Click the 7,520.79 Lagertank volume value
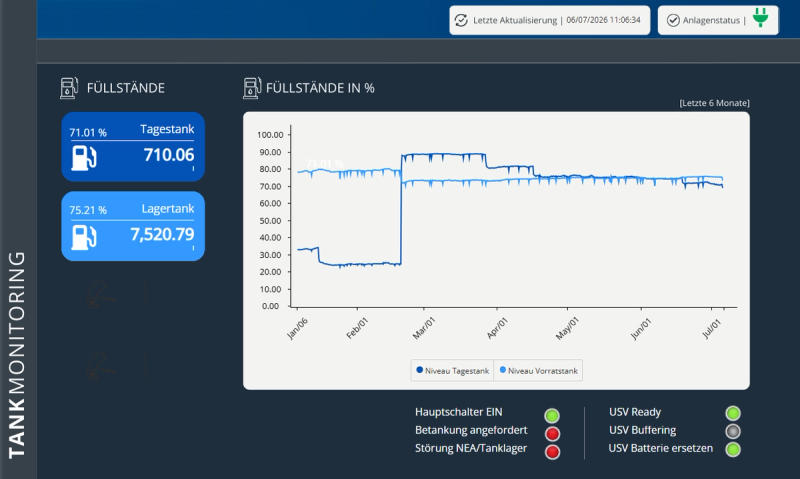The height and width of the screenshot is (479, 800). 162,234
